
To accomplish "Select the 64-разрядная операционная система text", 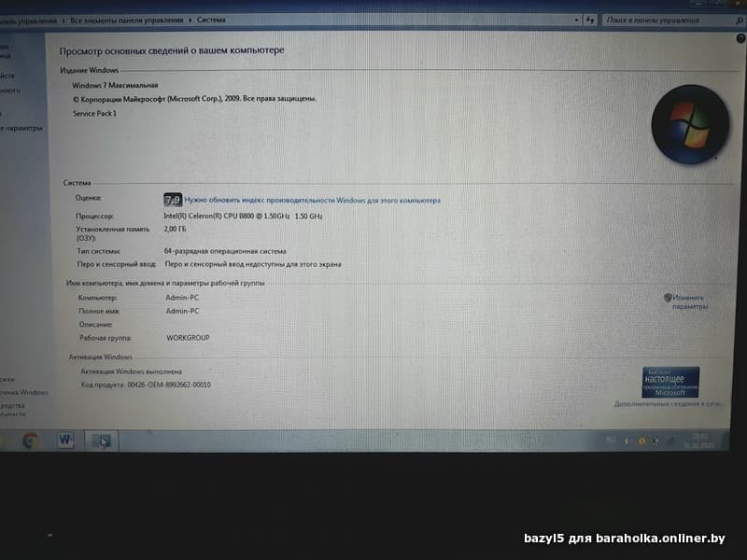I will [x=225, y=251].
